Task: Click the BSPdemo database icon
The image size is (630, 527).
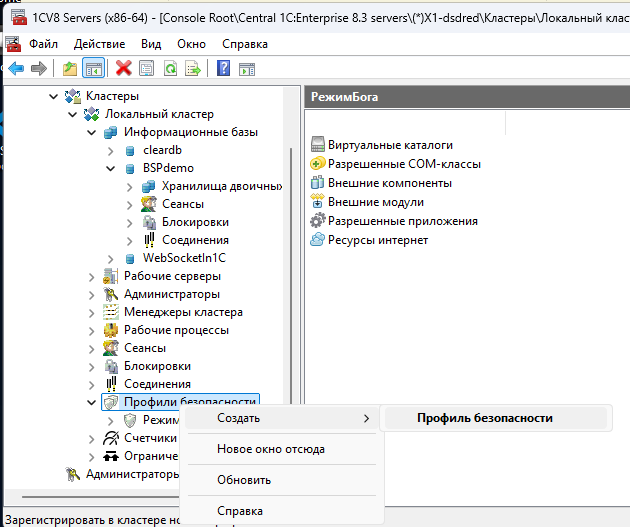Action: (130, 169)
